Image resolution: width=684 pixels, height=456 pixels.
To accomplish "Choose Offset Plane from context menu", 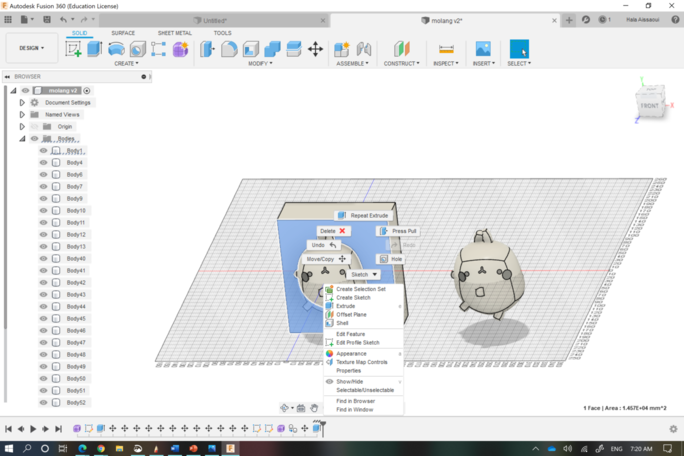I will pos(351,315).
